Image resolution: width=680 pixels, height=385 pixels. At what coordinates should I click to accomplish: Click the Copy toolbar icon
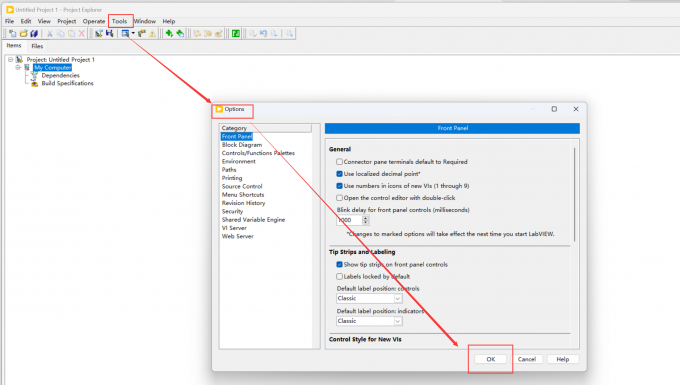[x=61, y=33]
